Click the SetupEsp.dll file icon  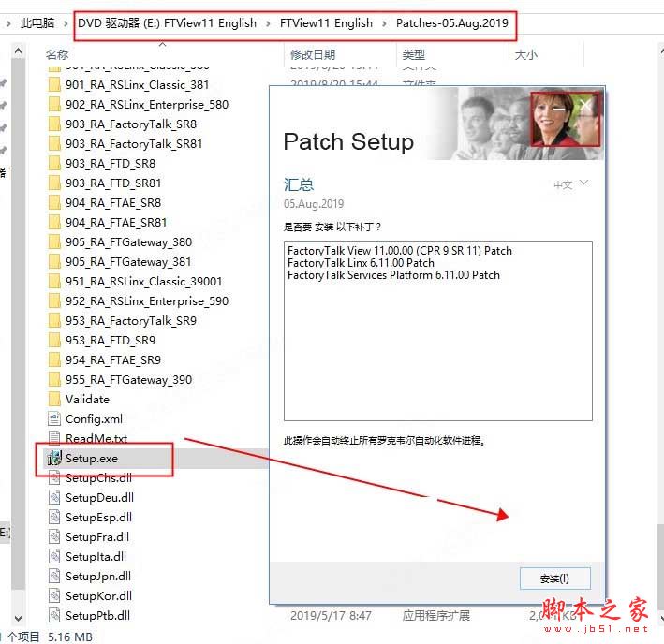[x=54, y=517]
